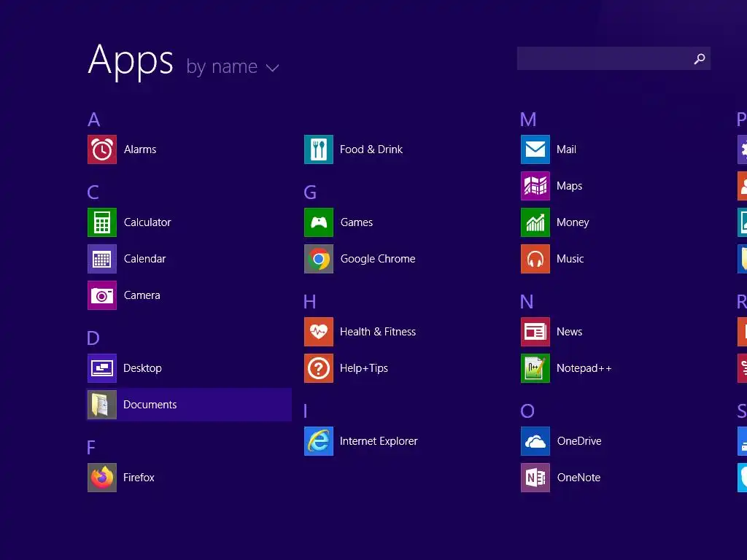Jump via the letter A header

tap(94, 120)
